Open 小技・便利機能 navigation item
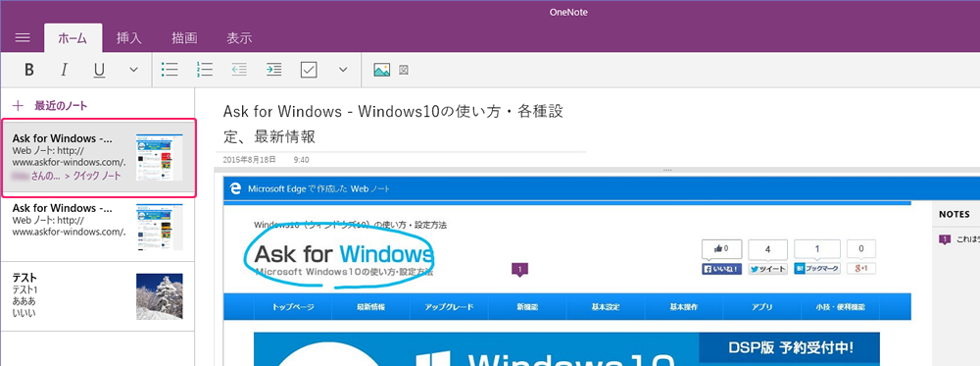The height and width of the screenshot is (366, 980). [840, 308]
